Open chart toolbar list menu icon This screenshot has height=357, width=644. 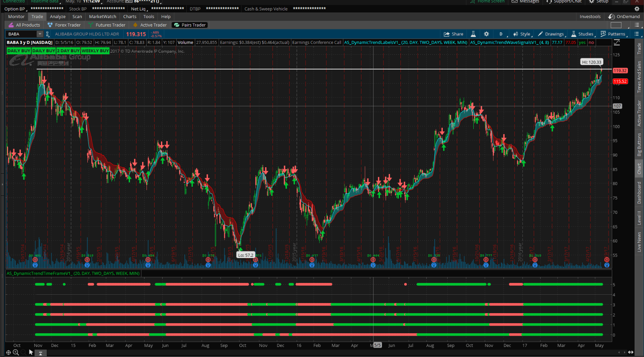pyautogui.click(x=636, y=34)
